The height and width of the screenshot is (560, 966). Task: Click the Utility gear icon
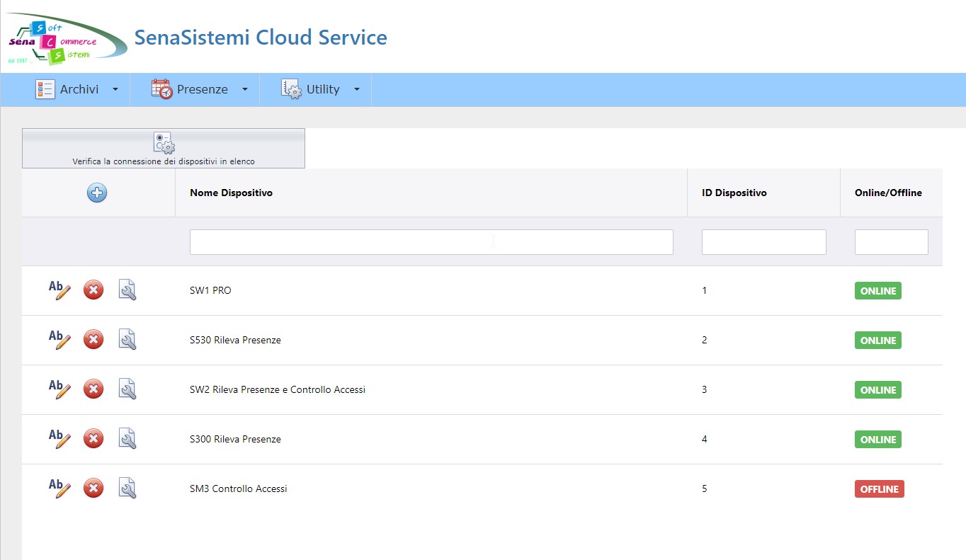tap(291, 89)
